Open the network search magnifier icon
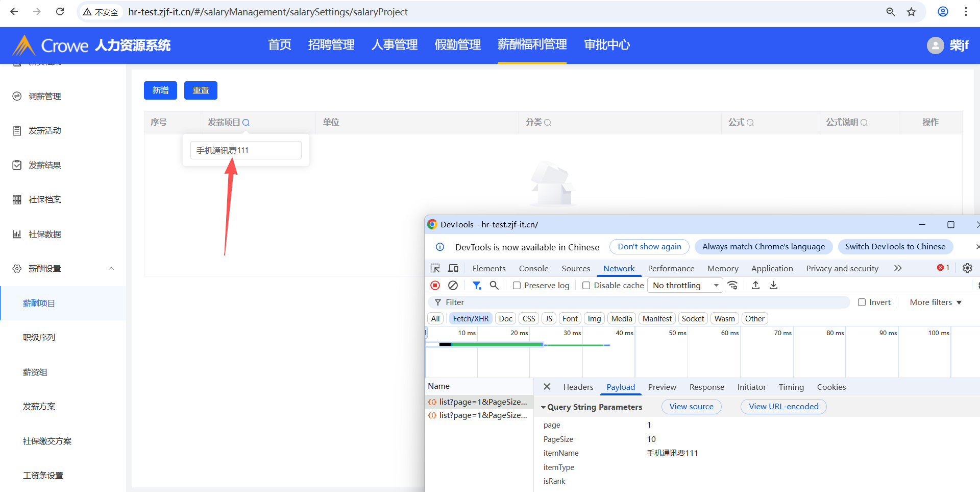The height and width of the screenshot is (492, 980). coord(494,286)
